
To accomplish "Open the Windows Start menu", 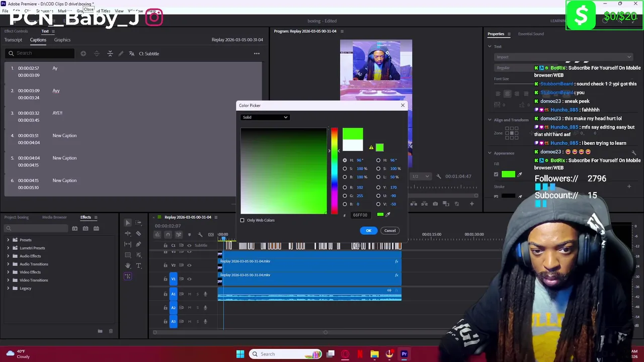I will click(240, 354).
